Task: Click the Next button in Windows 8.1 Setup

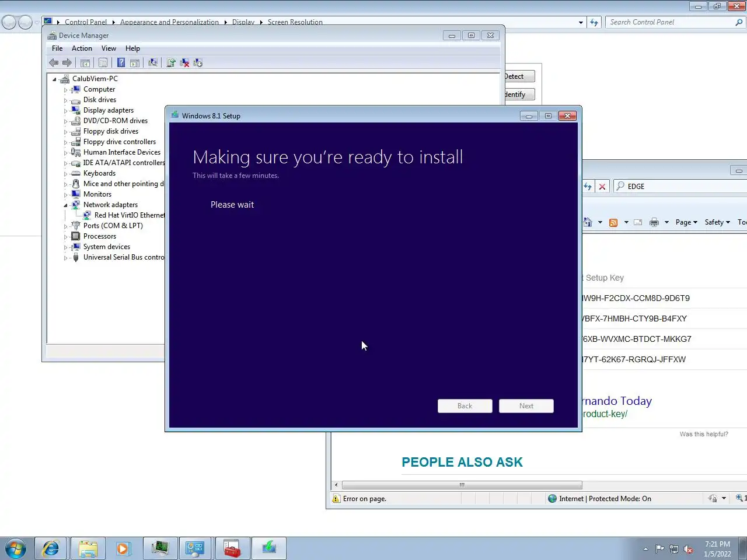Action: coord(526,406)
